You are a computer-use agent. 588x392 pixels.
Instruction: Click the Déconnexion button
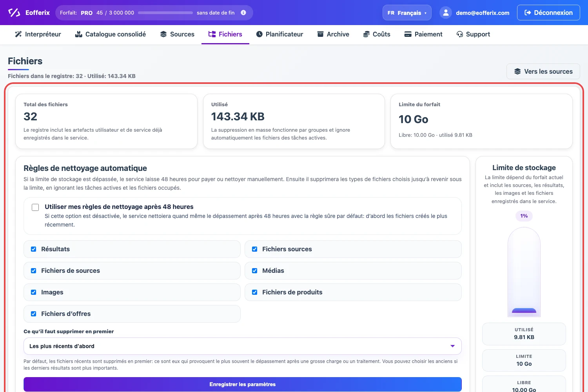tap(548, 13)
